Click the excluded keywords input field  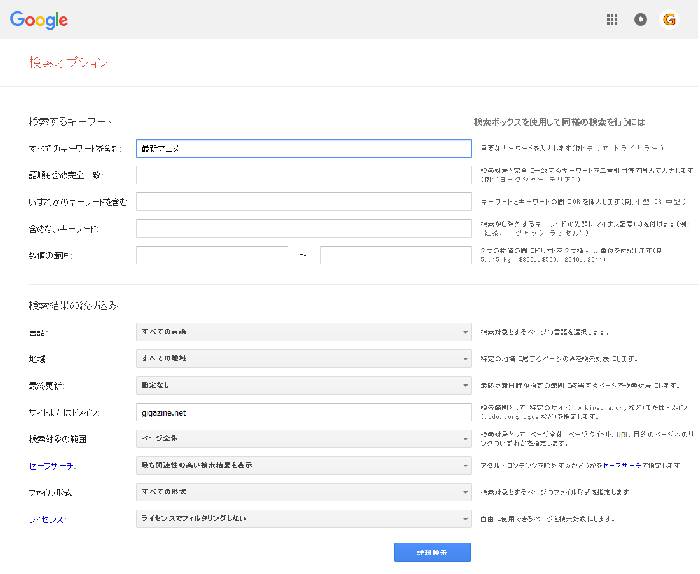tap(304, 229)
